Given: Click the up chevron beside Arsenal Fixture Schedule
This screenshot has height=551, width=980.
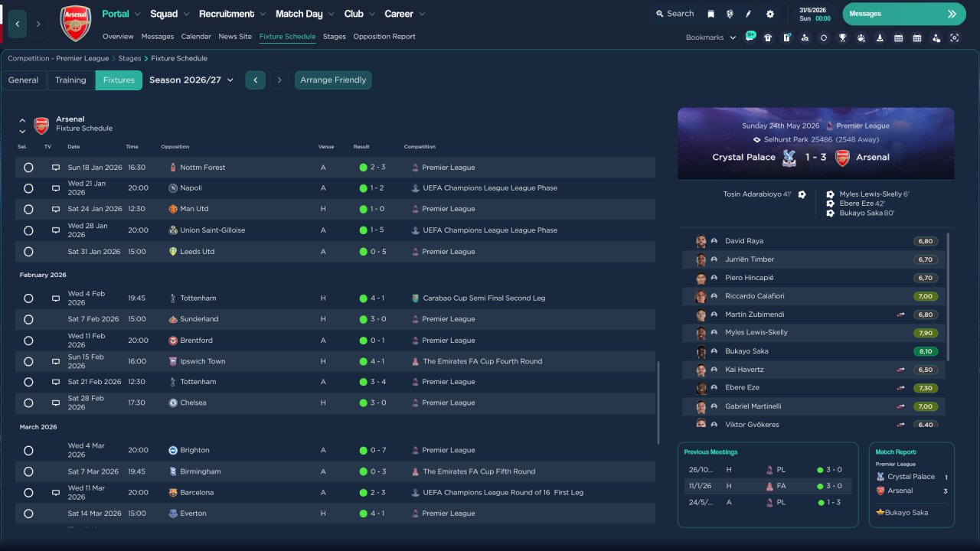Looking at the screenshot, I should coord(22,120).
